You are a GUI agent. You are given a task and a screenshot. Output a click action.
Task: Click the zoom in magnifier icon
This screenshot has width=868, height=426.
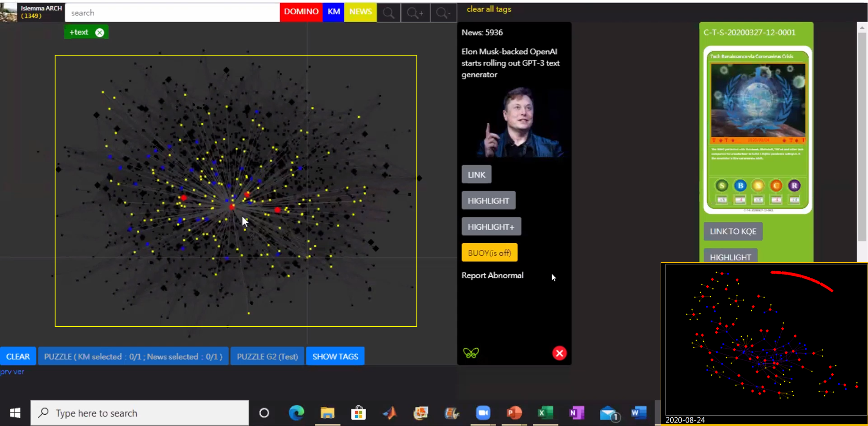pos(415,13)
